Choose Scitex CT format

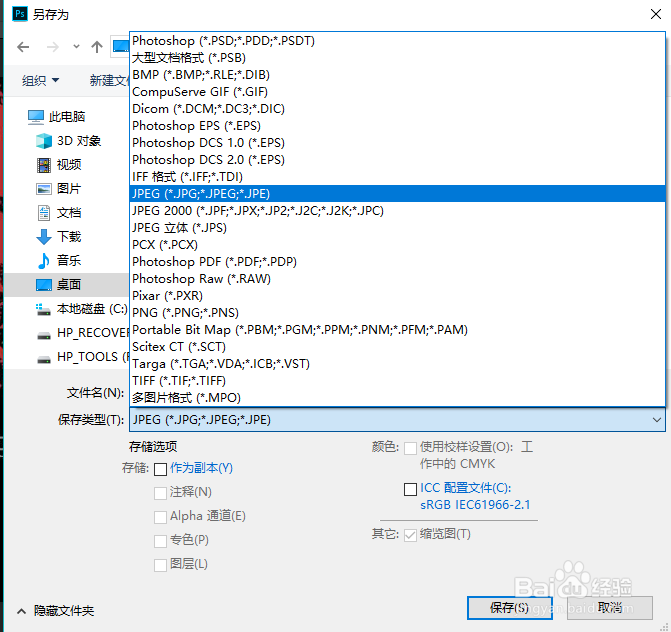pos(397,347)
